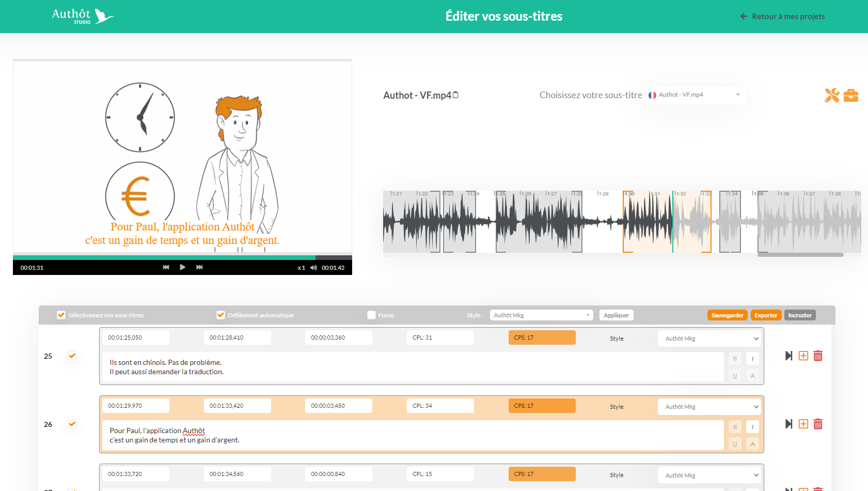This screenshot has width=868, height=491.
Task: Apply bold to subtitle 25
Action: tap(735, 359)
